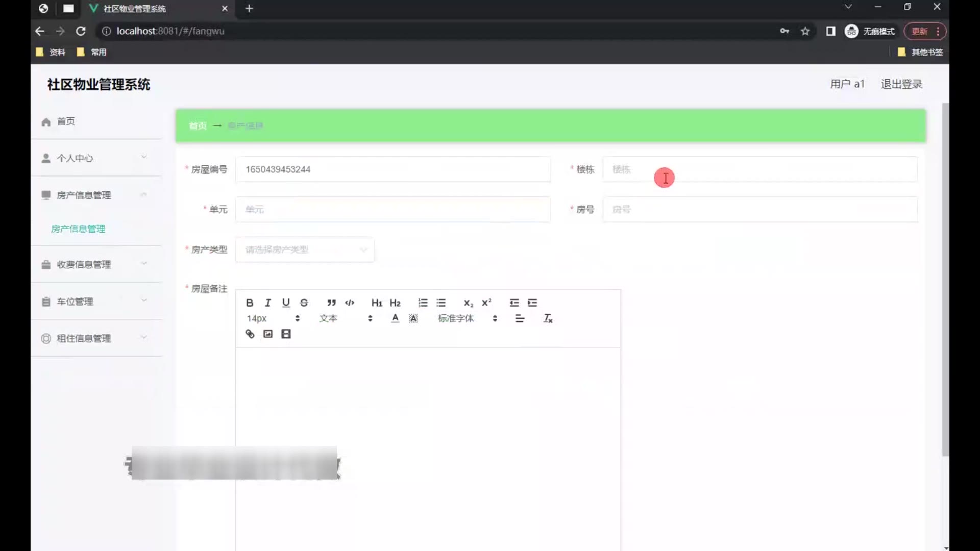Open the 房产类型 select dropdown
The height and width of the screenshot is (551, 980).
[305, 249]
